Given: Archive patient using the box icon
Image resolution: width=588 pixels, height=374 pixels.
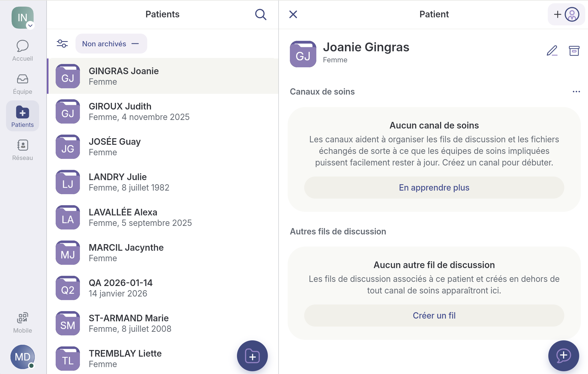Looking at the screenshot, I should [574, 51].
